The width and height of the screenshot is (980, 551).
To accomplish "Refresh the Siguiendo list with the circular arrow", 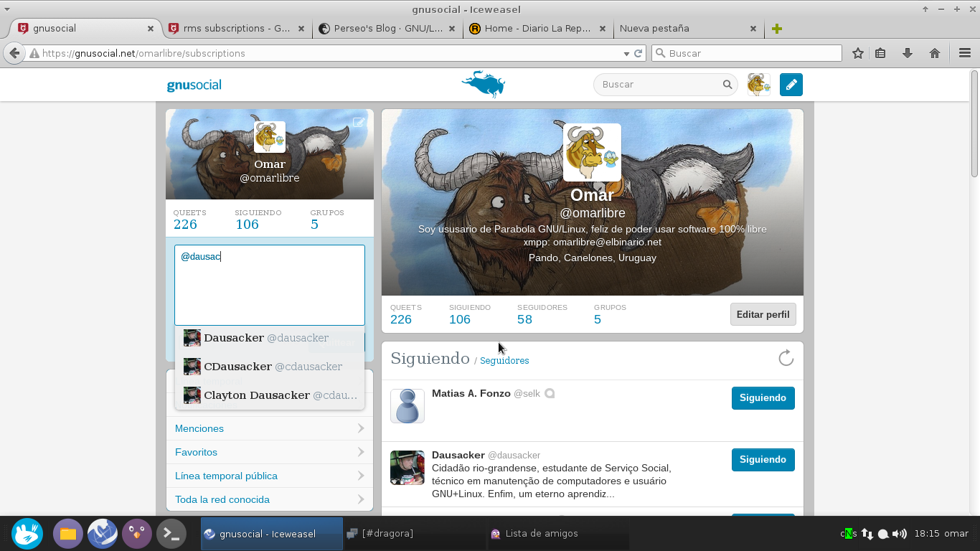I will (786, 358).
